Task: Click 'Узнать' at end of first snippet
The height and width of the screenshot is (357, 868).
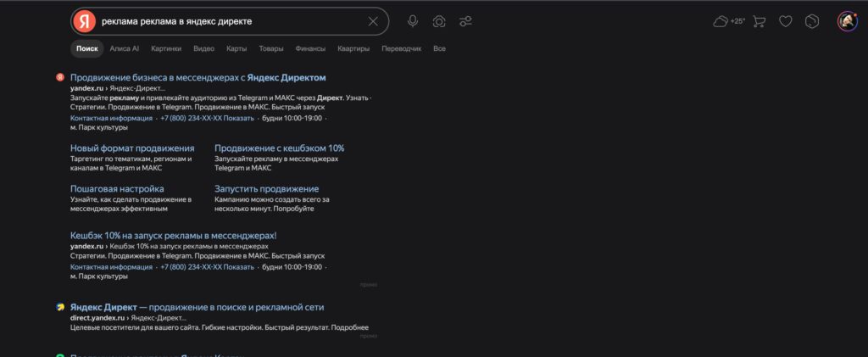Action: click(x=357, y=98)
